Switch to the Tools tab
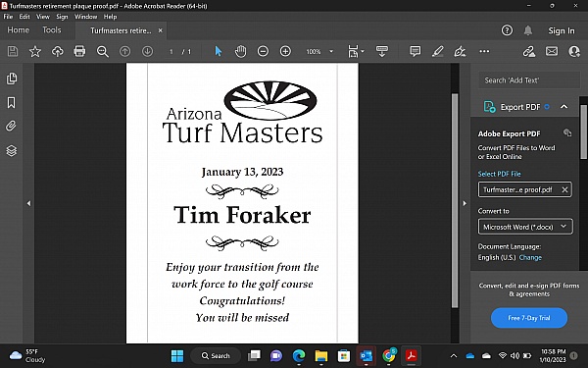Screen dimensions: 588x368 [51, 30]
